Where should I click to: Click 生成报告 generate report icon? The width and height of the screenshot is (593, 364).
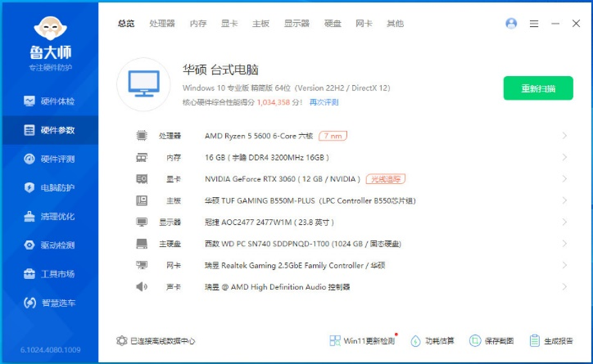(x=534, y=341)
